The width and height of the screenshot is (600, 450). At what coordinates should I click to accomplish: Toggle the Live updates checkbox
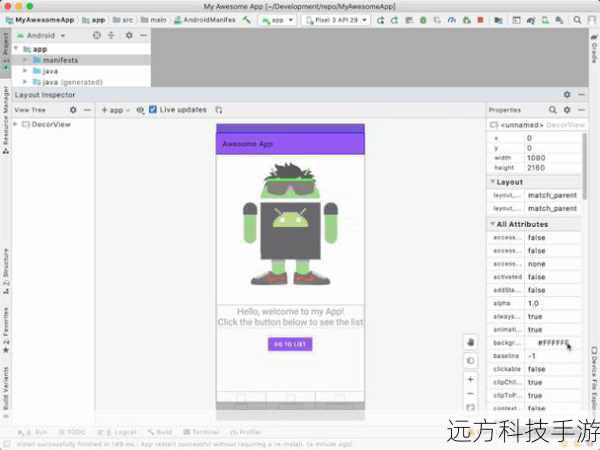(153, 109)
